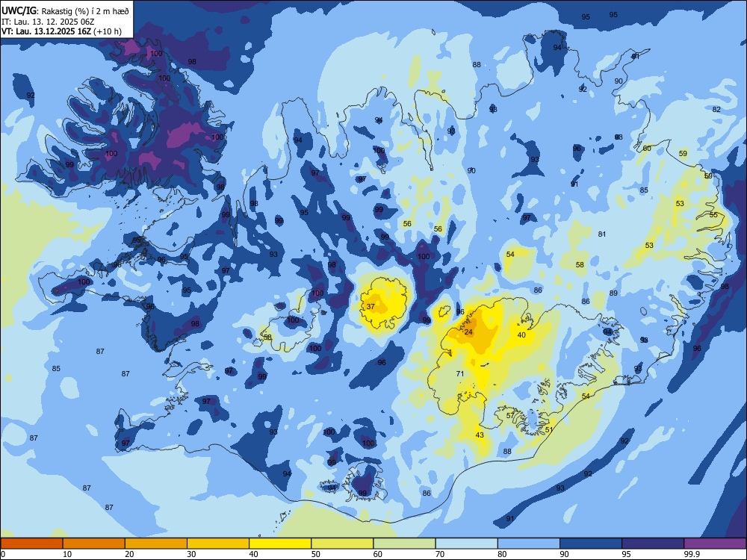
Task: Click the '82' value in the northeast sea
Action: pos(716,110)
